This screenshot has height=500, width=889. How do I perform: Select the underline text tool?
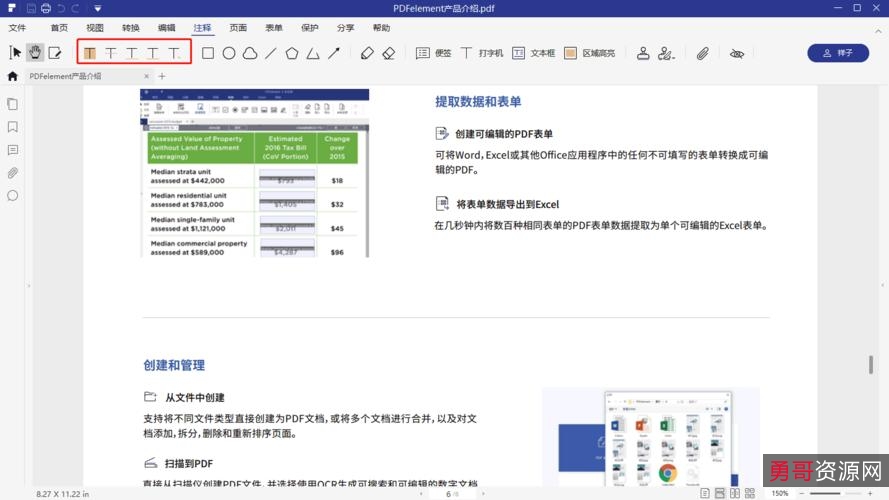(132, 53)
